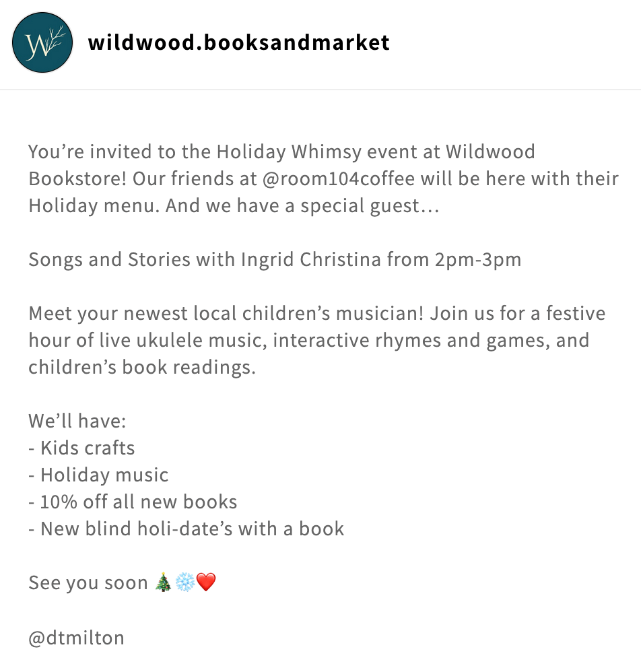Click the 'Songs and Stories with Ingrid Christina' line
The height and width of the screenshot is (672, 641).
(x=202, y=259)
